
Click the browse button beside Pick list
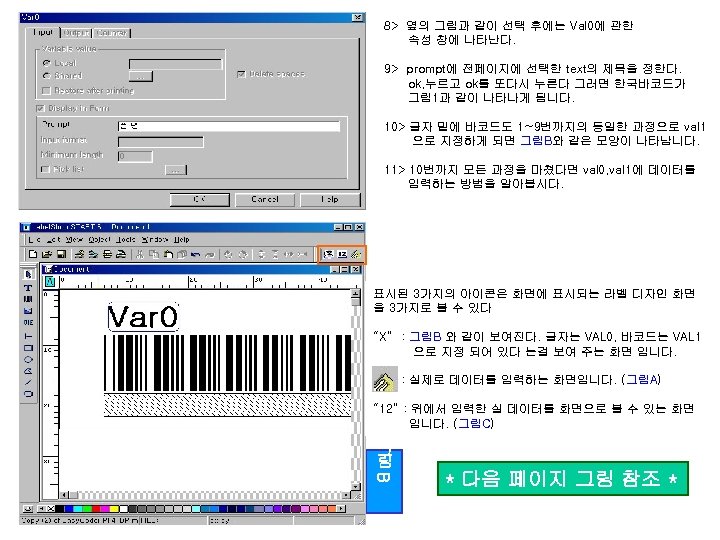pyautogui.click(x=176, y=170)
